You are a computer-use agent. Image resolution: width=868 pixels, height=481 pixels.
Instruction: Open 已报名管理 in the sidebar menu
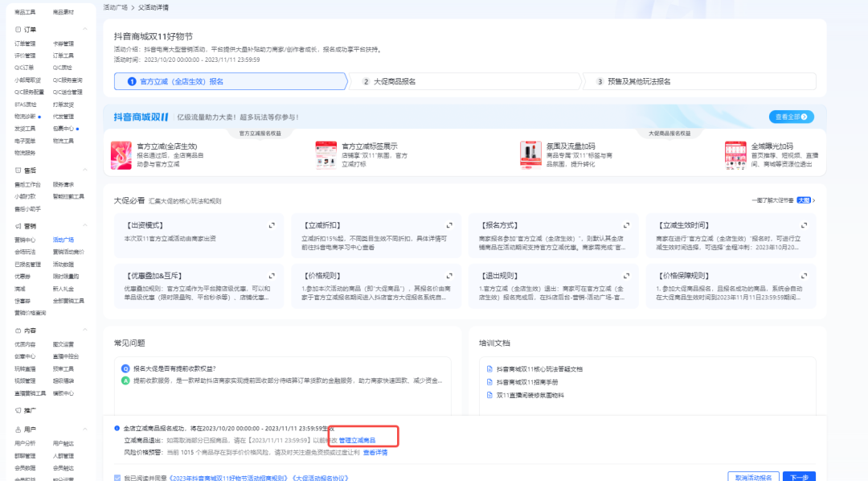point(27,265)
